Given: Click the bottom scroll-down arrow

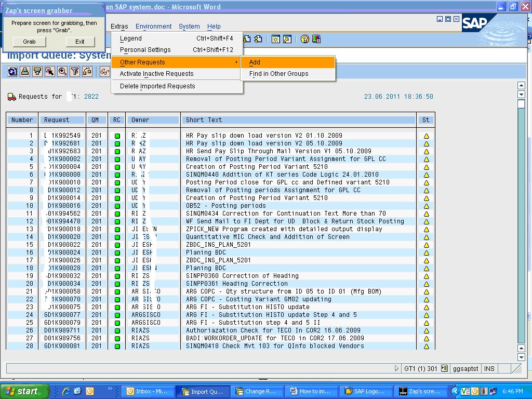Looking at the screenshot, I should click(x=521, y=357).
